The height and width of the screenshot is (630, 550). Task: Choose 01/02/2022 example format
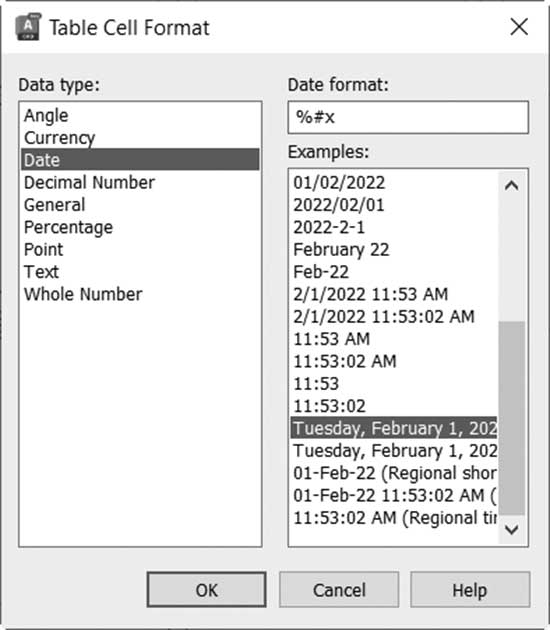(x=394, y=183)
